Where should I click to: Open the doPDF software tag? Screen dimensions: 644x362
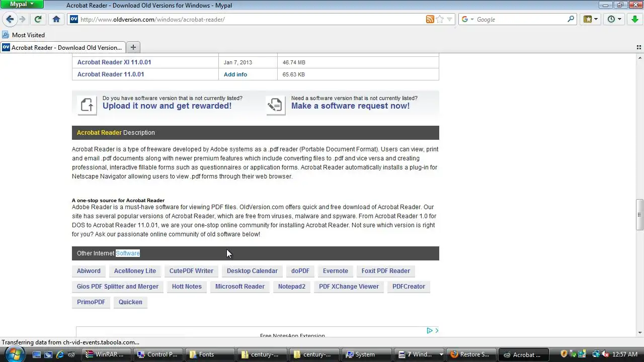point(300,271)
